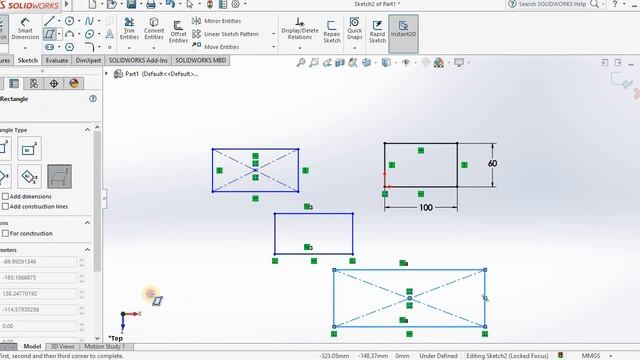
Task: Click the Save icon
Action: [x=131, y=4]
